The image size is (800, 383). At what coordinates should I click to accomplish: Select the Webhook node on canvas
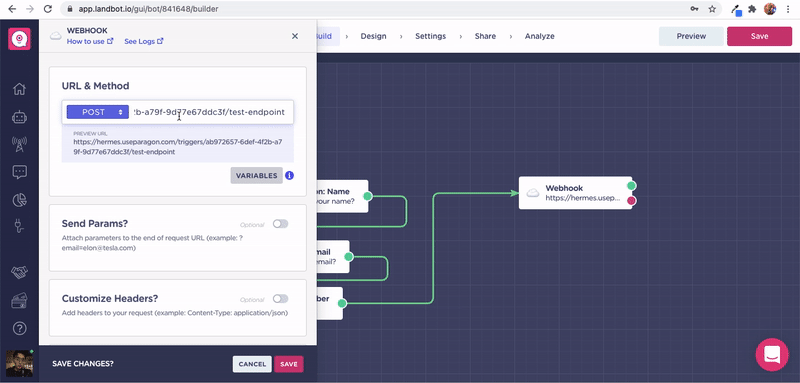(x=576, y=193)
